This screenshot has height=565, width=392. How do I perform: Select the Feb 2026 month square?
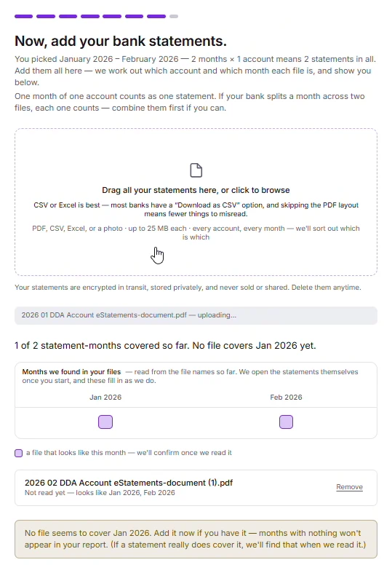(286, 422)
